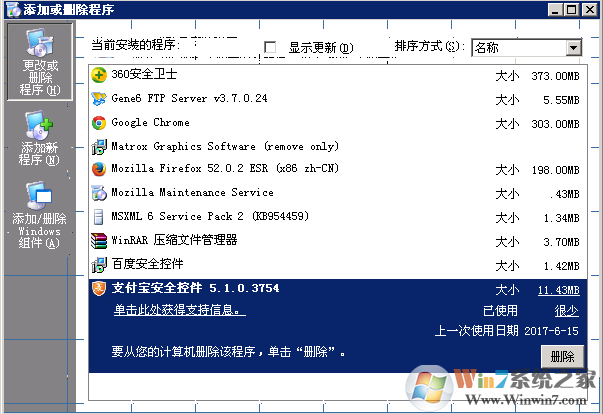Select Gene6 FTP Server v3.7.0.24 entry
Image resolution: width=603 pixels, height=414 pixels.
click(189, 98)
